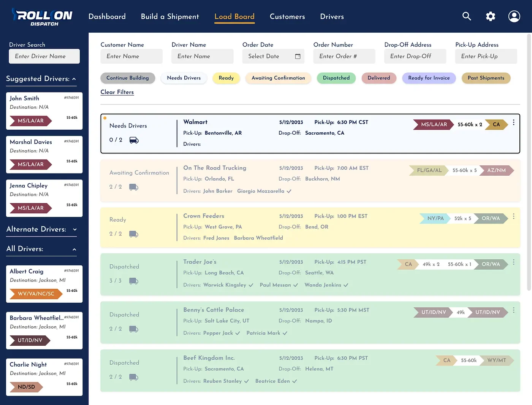Select Albert Craig driver card
532x405 pixels.
tap(44, 284)
